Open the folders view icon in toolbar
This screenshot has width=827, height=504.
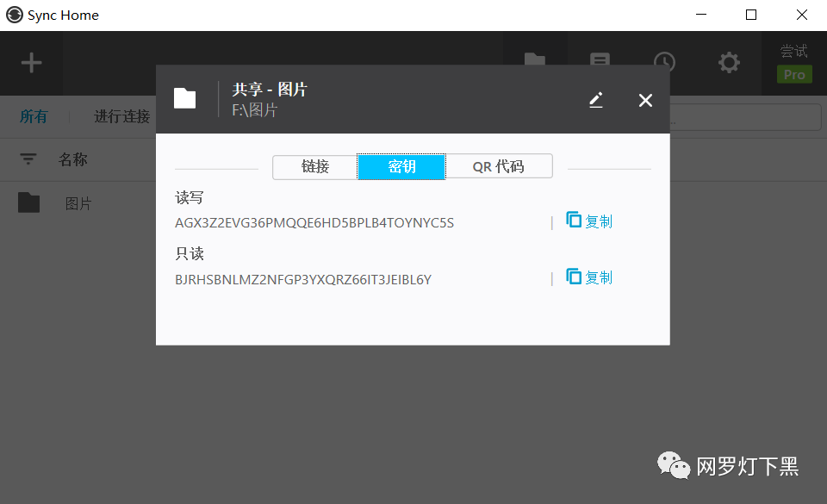[x=535, y=59]
